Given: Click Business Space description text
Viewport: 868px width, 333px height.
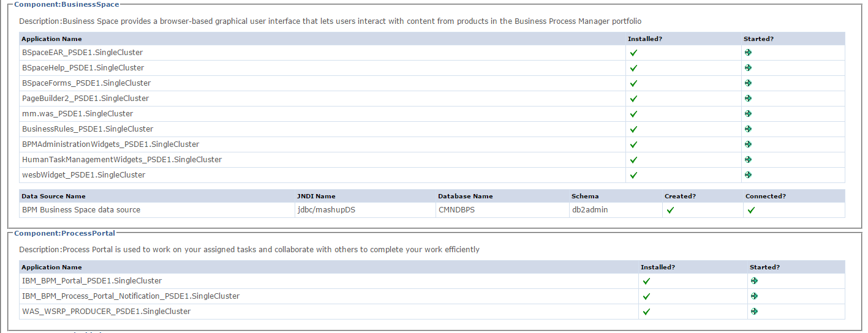Looking at the screenshot, I should (330, 21).
